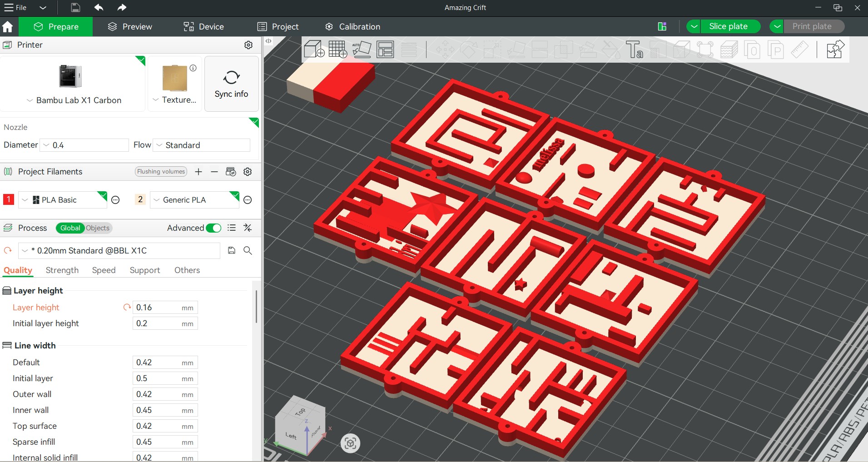The image size is (868, 462).
Task: Add a new filament with plus icon
Action: [x=198, y=172]
